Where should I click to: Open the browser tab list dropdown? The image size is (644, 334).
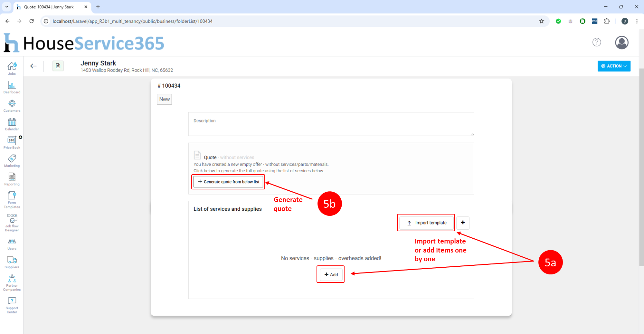pos(6,7)
